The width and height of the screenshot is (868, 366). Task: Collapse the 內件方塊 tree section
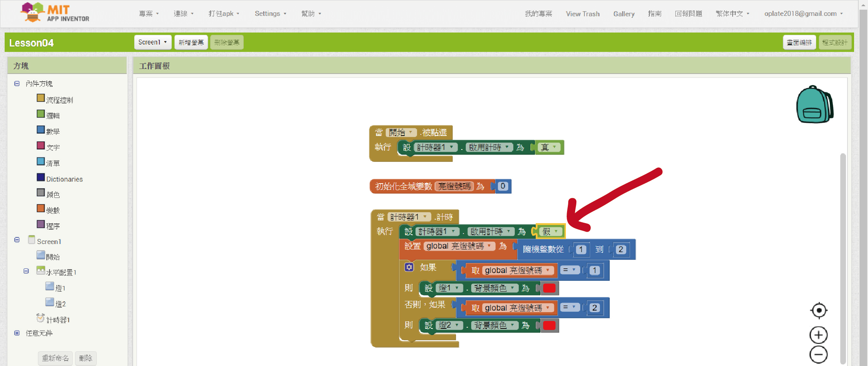click(17, 84)
